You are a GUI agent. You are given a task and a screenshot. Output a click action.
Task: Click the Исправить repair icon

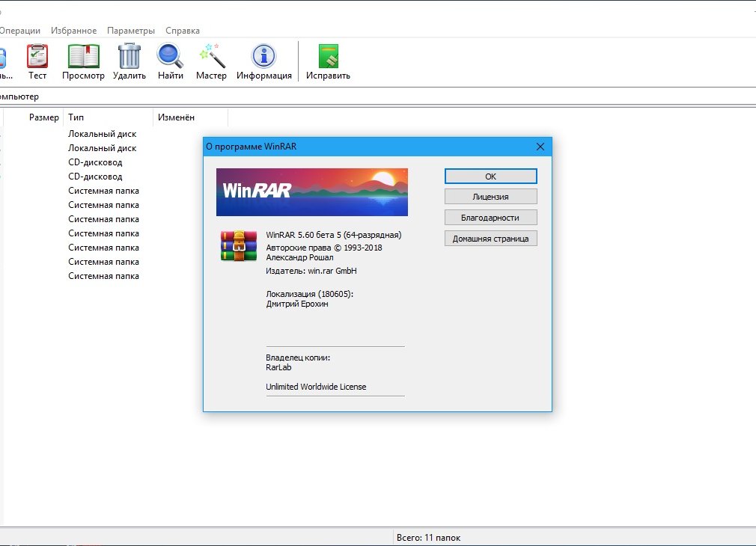[x=329, y=56]
